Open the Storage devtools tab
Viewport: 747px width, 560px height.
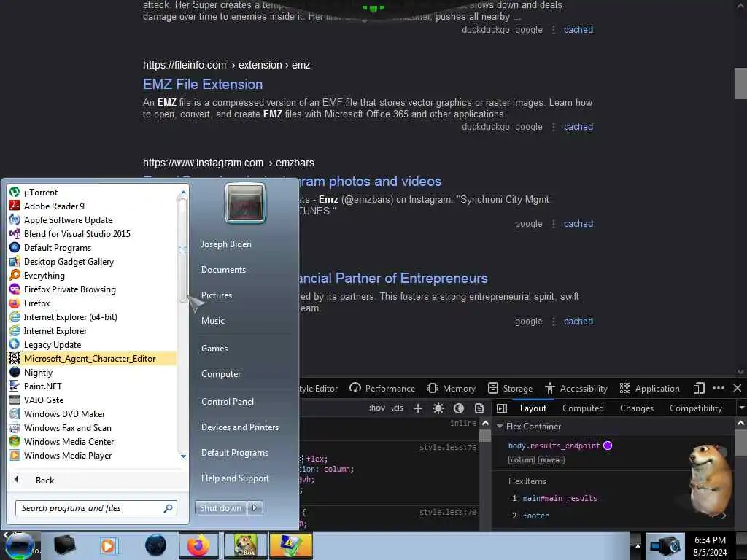click(510, 388)
